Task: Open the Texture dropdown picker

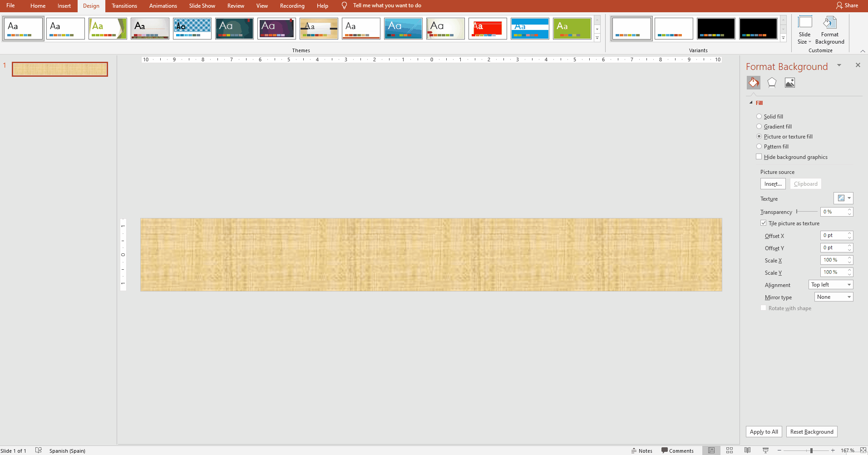Action: pos(843,198)
